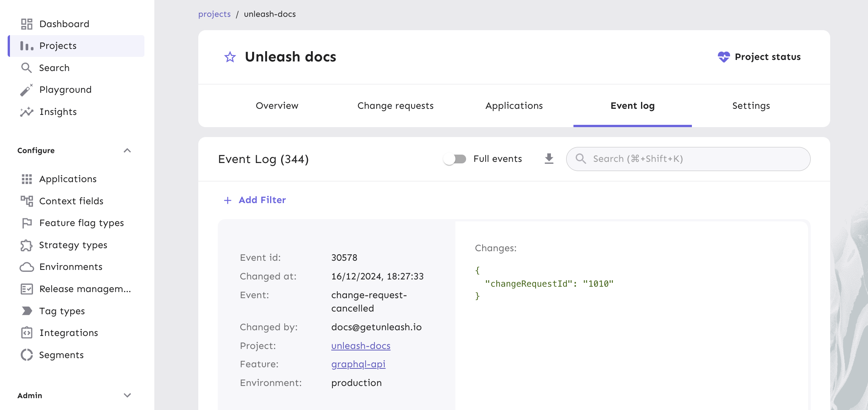The width and height of the screenshot is (868, 410).
Task: Open Environments via the cloud icon
Action: pos(26,266)
